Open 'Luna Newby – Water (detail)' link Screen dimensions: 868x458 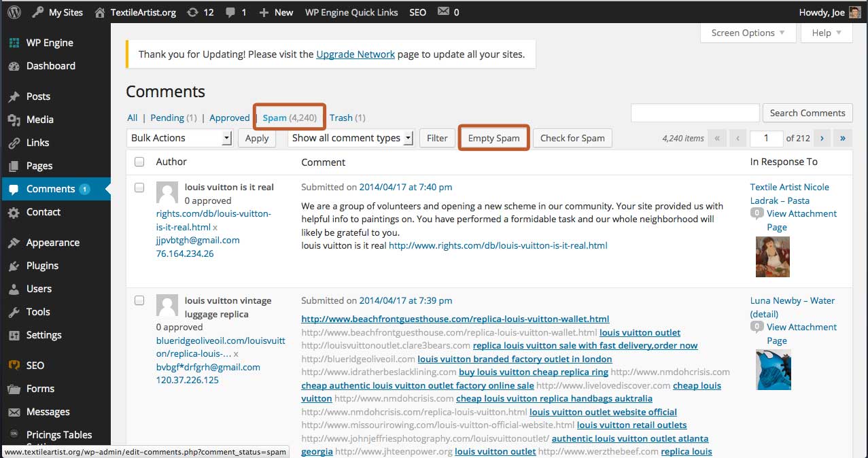pyautogui.click(x=793, y=307)
